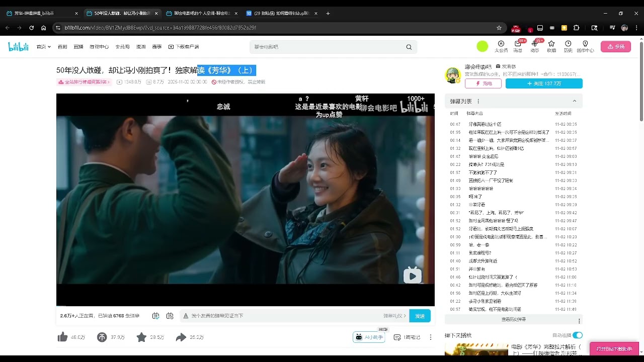The width and height of the screenshot is (644, 362).
Task: Toggle the 自动连播 autoplay switch
Action: pyautogui.click(x=578, y=335)
